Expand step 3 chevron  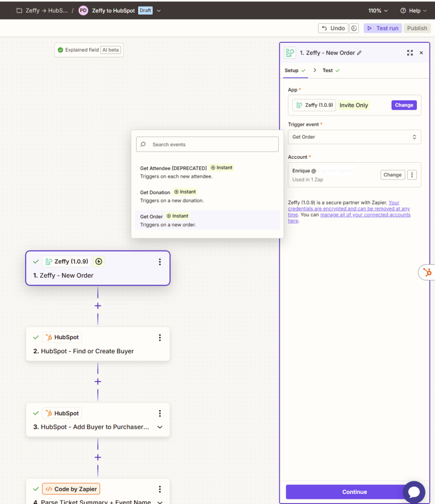[160, 427]
